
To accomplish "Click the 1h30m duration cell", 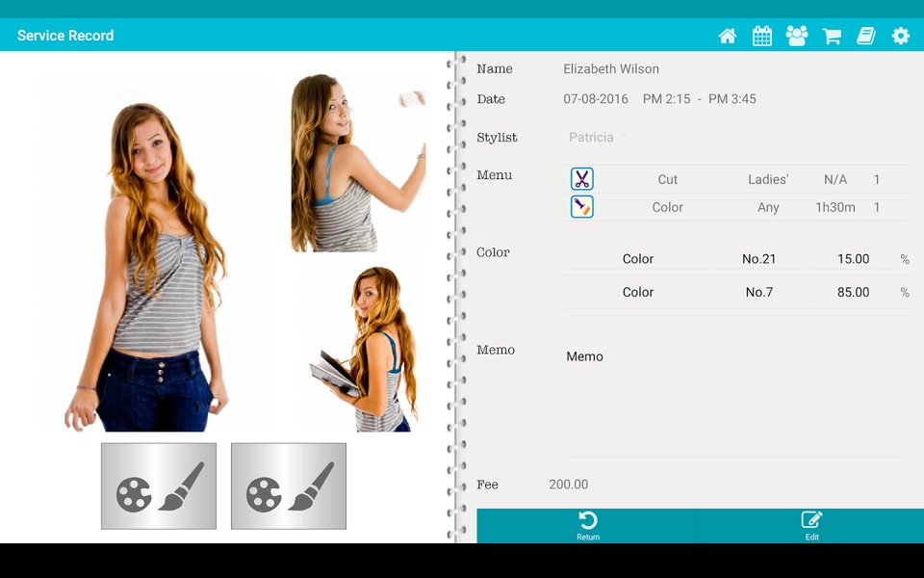I will coord(835,208).
